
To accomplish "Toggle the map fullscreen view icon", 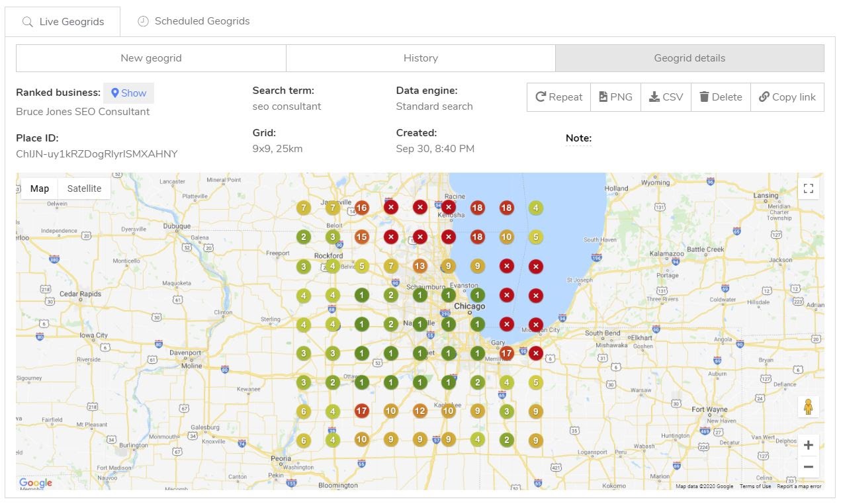I will click(x=808, y=189).
